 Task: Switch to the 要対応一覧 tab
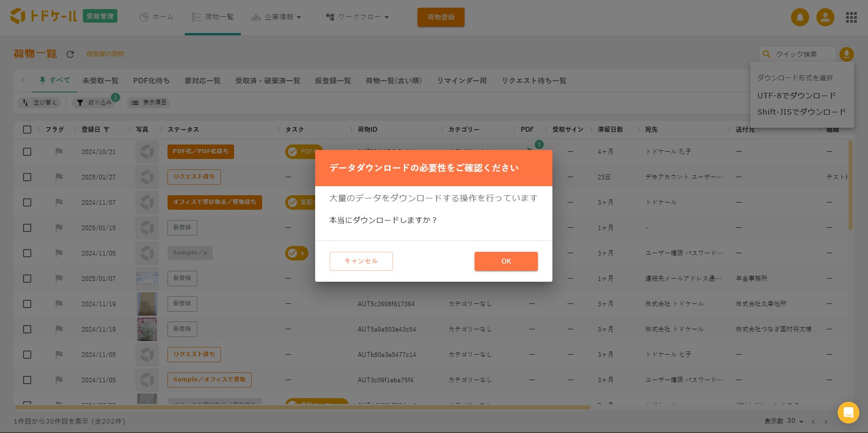click(202, 81)
